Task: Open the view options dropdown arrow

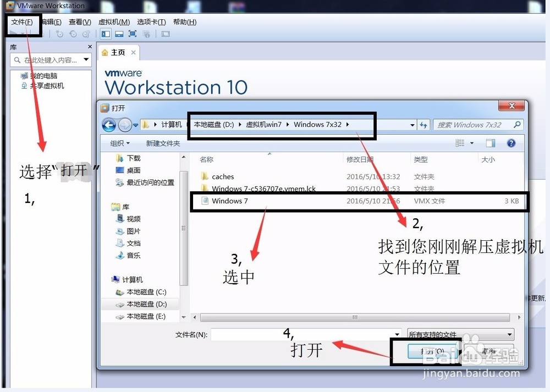Action: [472, 143]
